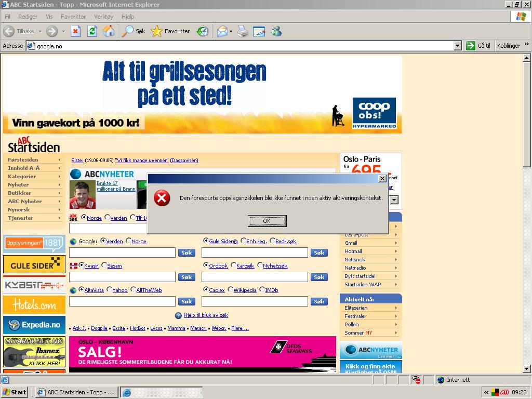Screen dimensions: 532x399
Task: Open the Hotmail link in the right panel
Action: 353,251
